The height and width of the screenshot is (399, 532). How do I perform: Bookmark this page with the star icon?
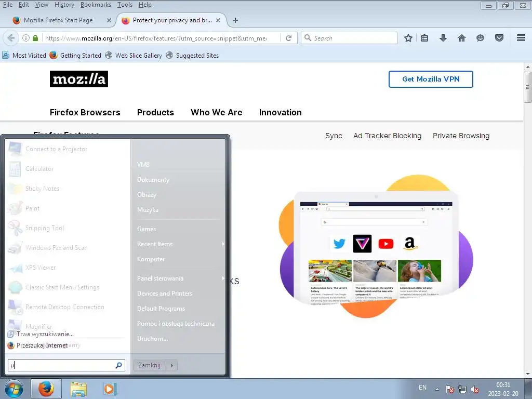click(408, 38)
